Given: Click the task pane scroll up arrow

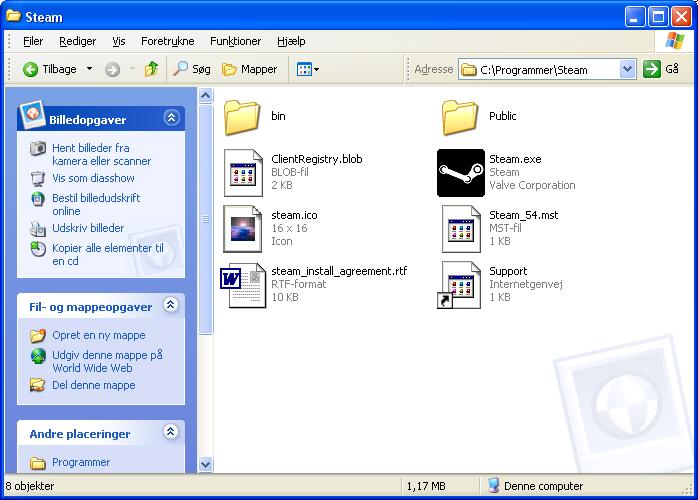Looking at the screenshot, I should point(205,95).
